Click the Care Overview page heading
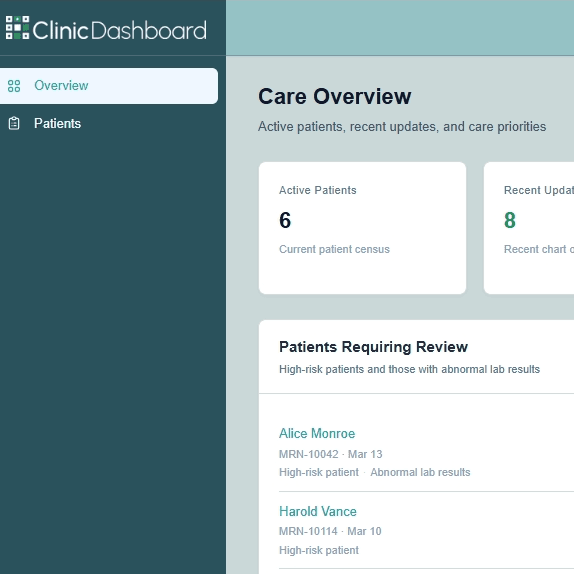Screen dimensions: 574x574 [x=335, y=97]
